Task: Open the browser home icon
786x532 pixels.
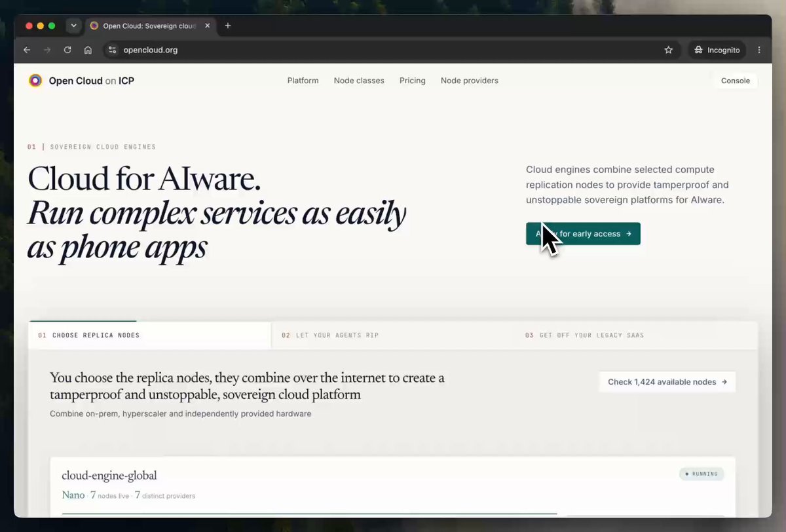Action: pyautogui.click(x=87, y=50)
